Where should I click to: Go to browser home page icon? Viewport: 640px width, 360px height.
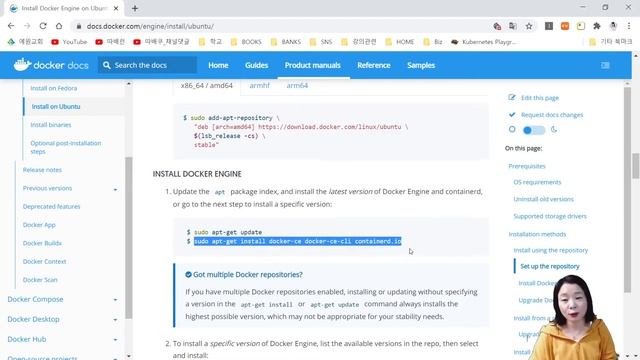59,26
